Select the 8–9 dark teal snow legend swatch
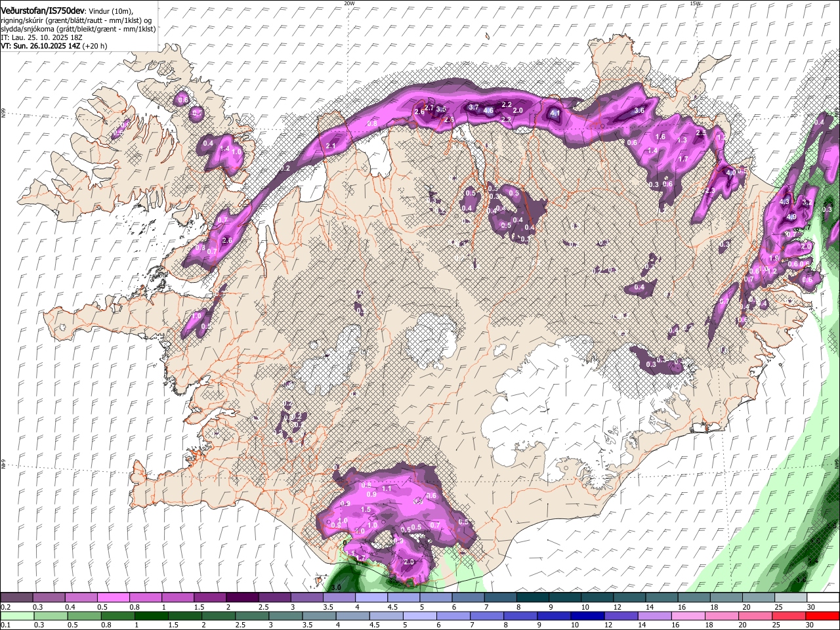This screenshot has width=840, height=630. pyautogui.click(x=532, y=597)
